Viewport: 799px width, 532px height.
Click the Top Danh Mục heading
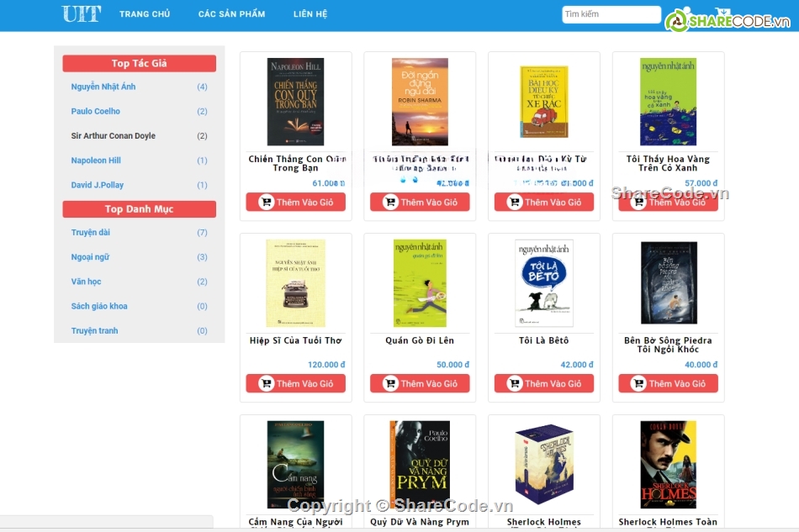(139, 208)
